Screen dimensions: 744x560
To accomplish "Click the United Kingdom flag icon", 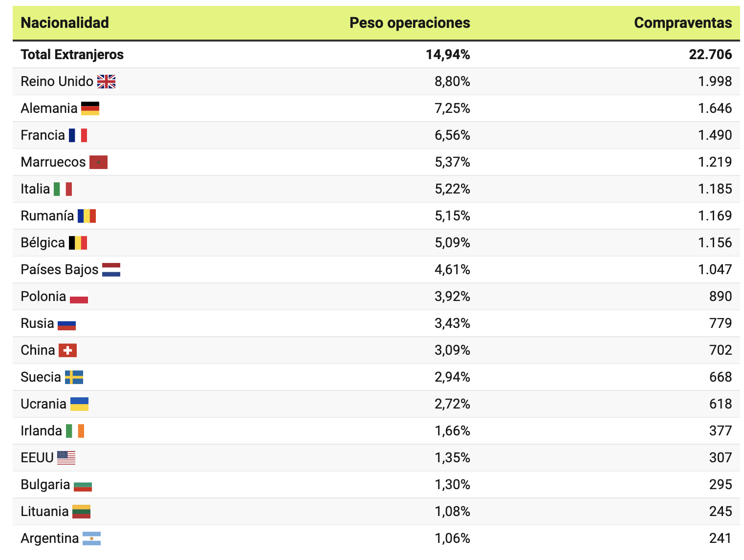I will 106,82.
